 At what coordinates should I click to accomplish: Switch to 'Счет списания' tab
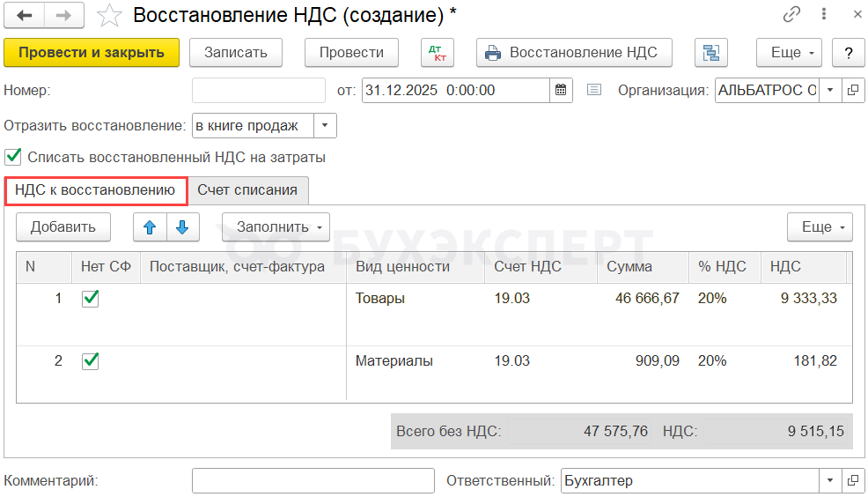click(x=247, y=189)
